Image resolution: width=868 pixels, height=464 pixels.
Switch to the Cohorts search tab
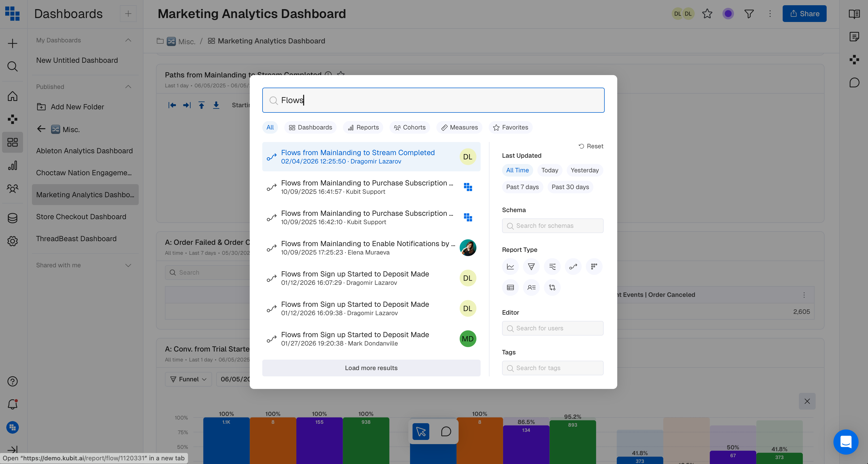(x=410, y=128)
